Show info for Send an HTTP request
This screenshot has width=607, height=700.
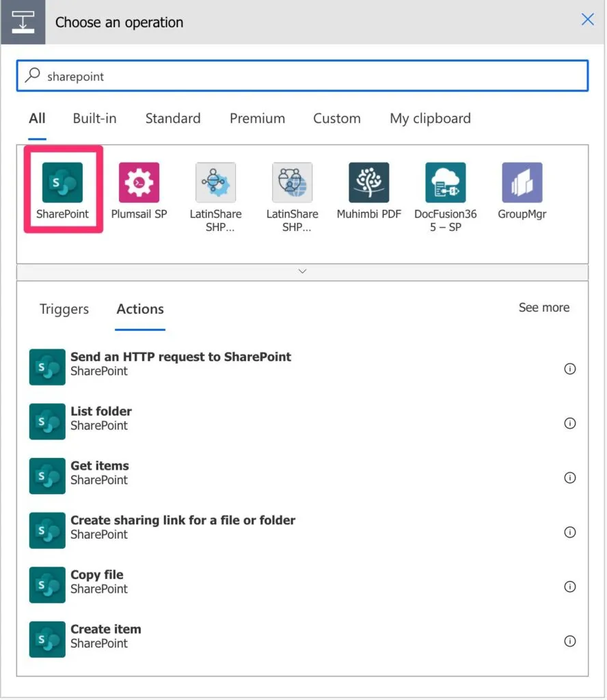coord(569,369)
